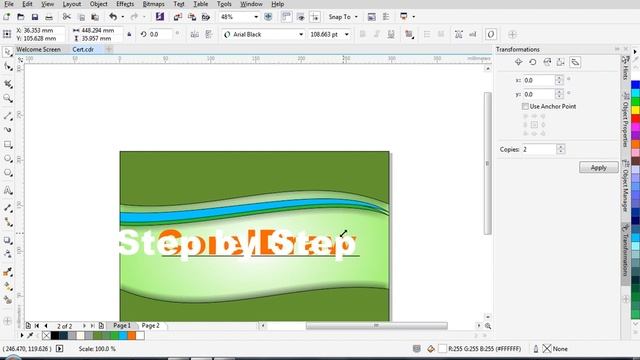Go to previous page arrow
The height and width of the screenshot is (360, 640).
(46, 326)
